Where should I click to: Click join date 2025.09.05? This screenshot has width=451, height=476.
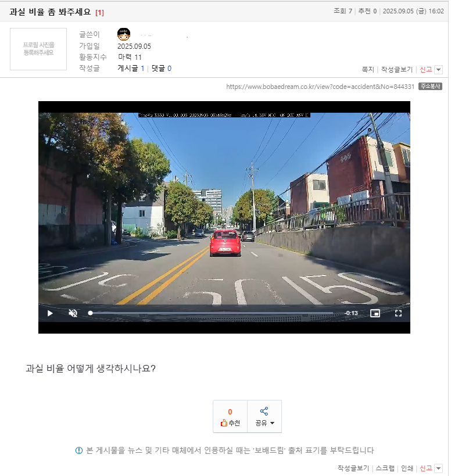point(134,46)
